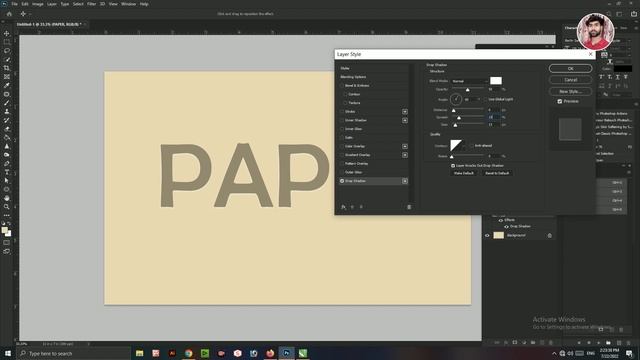Open the Blend Mode dropdown
The height and width of the screenshot is (360, 640).
tap(469, 81)
